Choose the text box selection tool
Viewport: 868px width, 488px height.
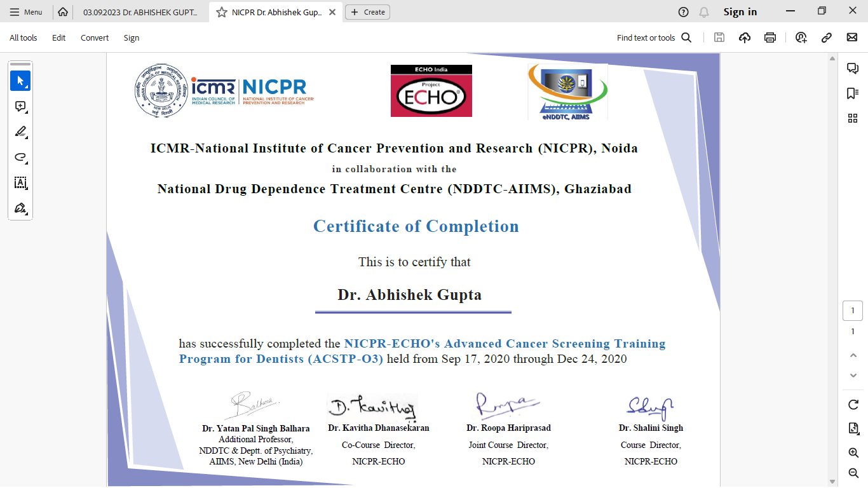(20, 183)
